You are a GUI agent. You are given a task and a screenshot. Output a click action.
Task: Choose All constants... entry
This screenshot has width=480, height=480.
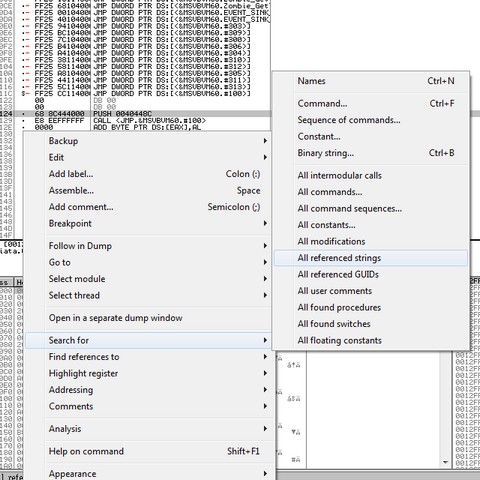(x=371, y=225)
